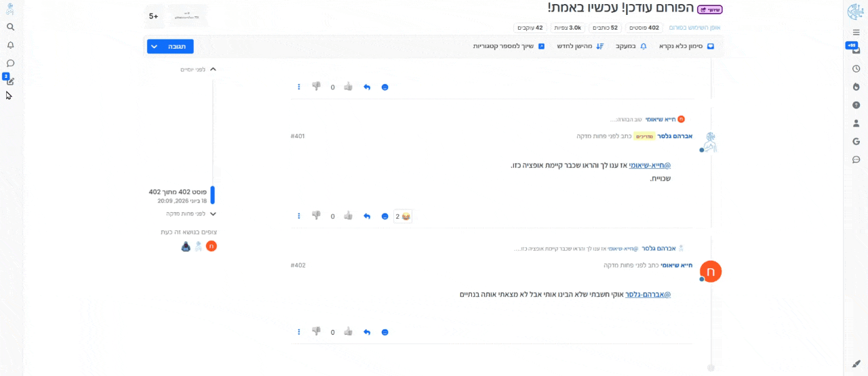Reply arrow icon on topmost post row

coord(367,87)
